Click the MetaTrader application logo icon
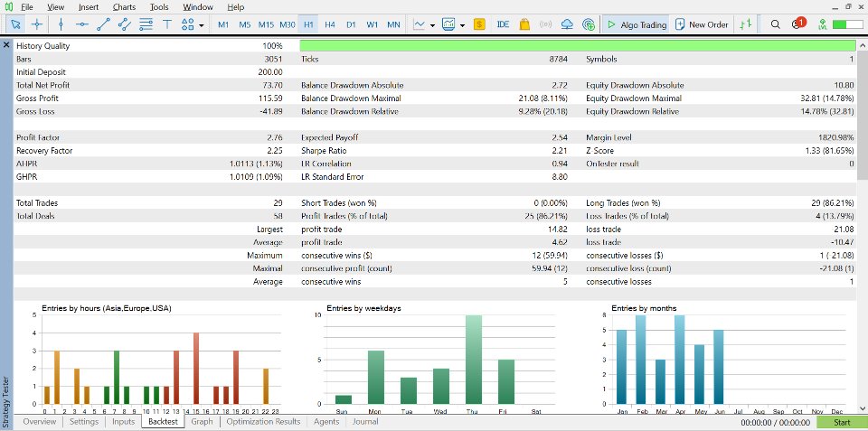The height and width of the screenshot is (431, 868). pyautogui.click(x=8, y=7)
